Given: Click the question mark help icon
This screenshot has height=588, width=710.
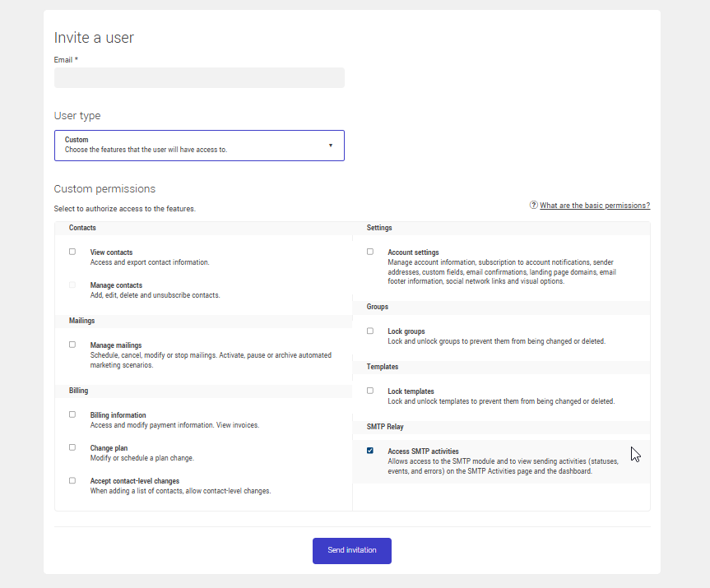Looking at the screenshot, I should pos(534,206).
